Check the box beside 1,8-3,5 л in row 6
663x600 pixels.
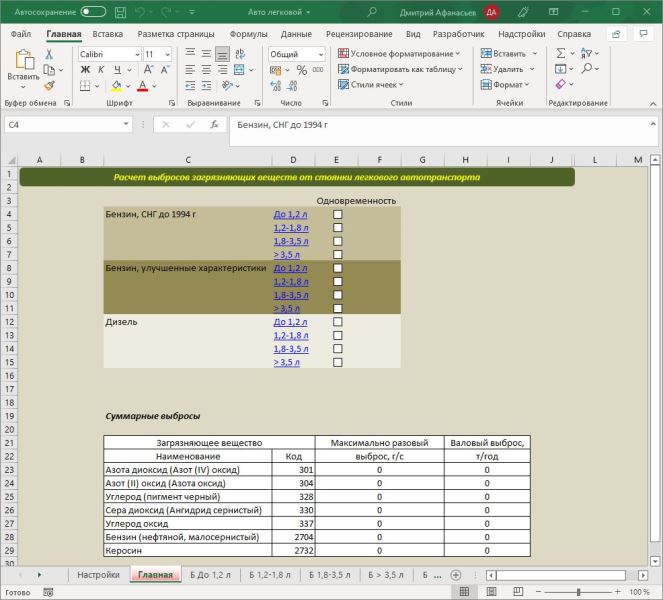coord(337,241)
